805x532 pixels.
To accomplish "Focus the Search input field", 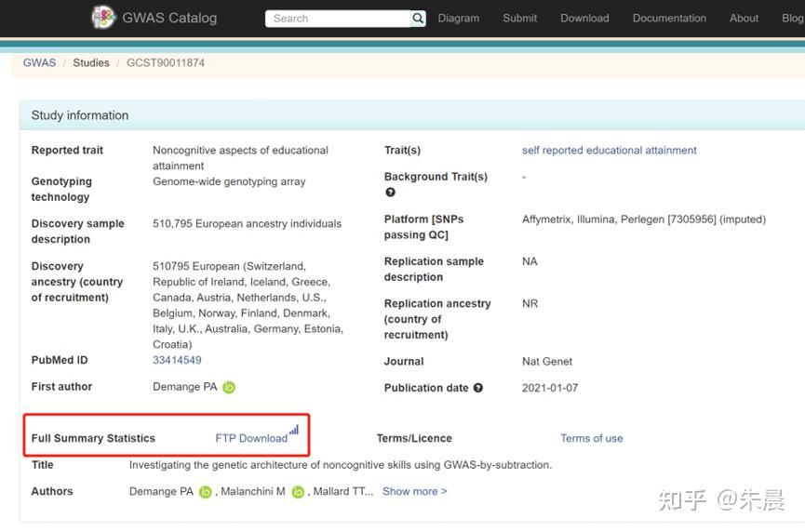I will 338,19.
